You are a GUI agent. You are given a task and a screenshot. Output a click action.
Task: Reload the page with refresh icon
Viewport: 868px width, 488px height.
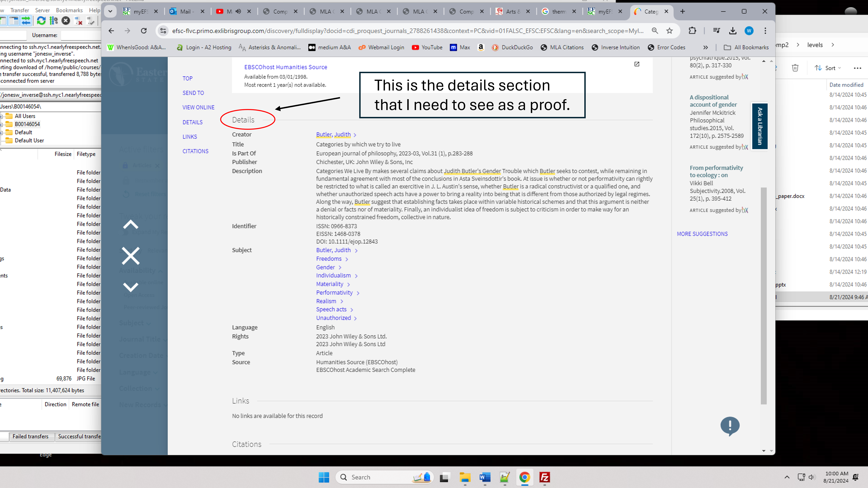tap(144, 31)
